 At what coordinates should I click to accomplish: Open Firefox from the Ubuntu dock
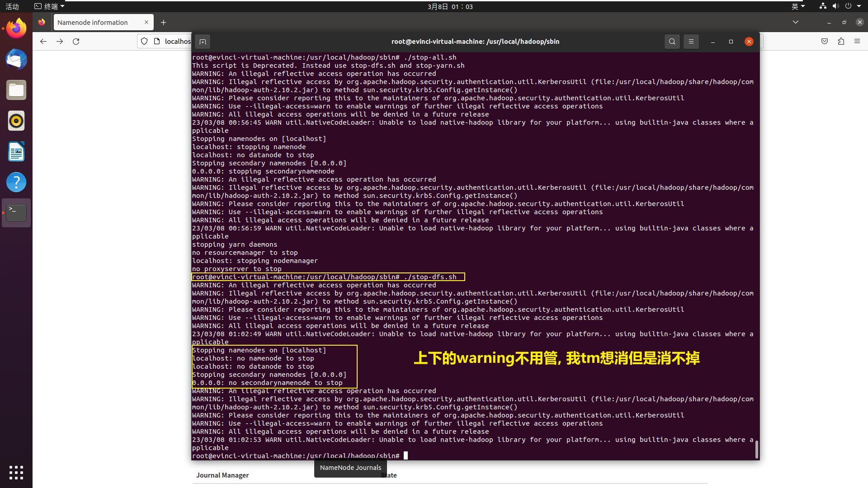(16, 28)
